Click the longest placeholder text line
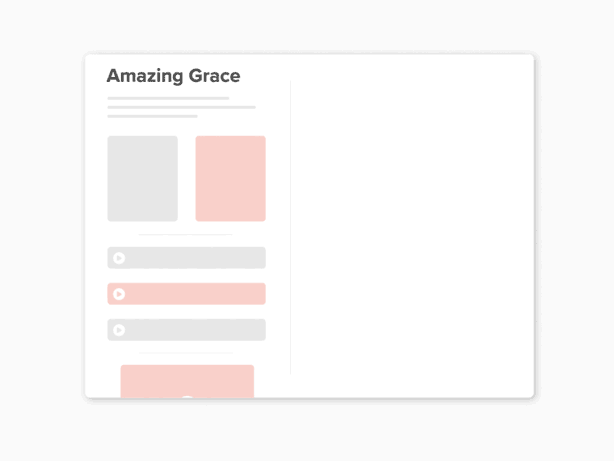 182,107
